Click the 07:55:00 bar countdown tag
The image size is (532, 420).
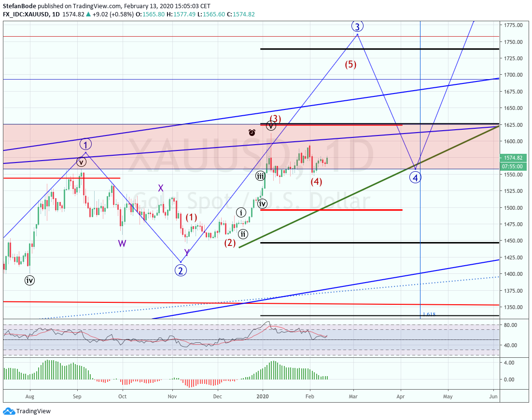[513, 166]
